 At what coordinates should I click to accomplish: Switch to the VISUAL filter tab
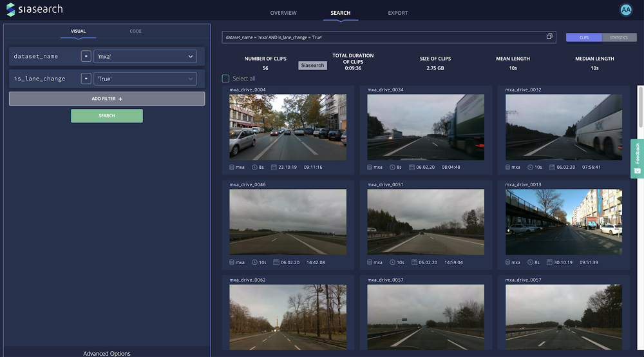[x=78, y=31]
